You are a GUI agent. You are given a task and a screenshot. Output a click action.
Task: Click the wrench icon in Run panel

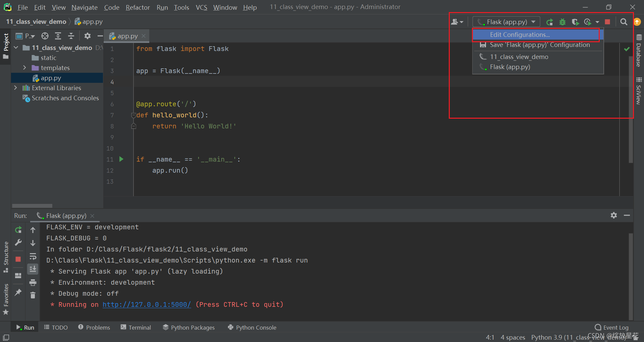point(18,243)
